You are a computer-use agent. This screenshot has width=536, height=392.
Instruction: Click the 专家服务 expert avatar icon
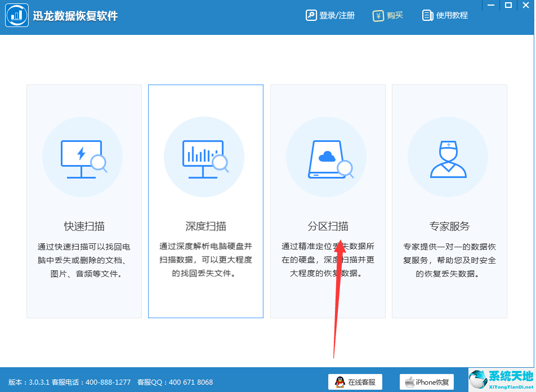(448, 157)
